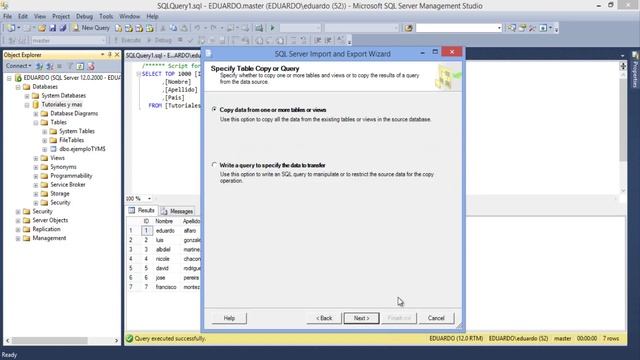This screenshot has height=360, width=640.
Task: Select the SQLQuery1.sql document tab
Action: tap(162, 55)
